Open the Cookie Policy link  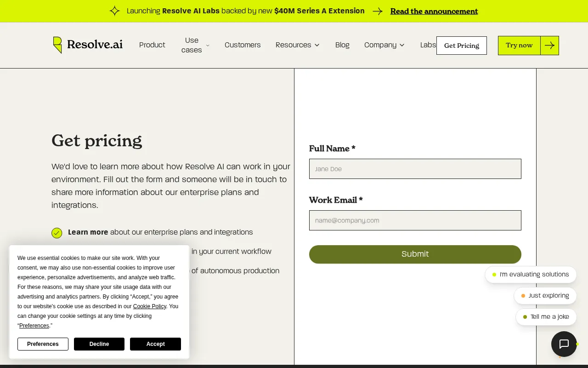pyautogui.click(x=150, y=306)
